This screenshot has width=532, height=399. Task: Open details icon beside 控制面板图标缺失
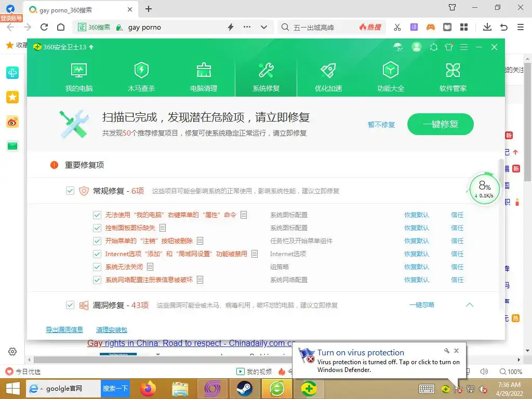click(163, 228)
